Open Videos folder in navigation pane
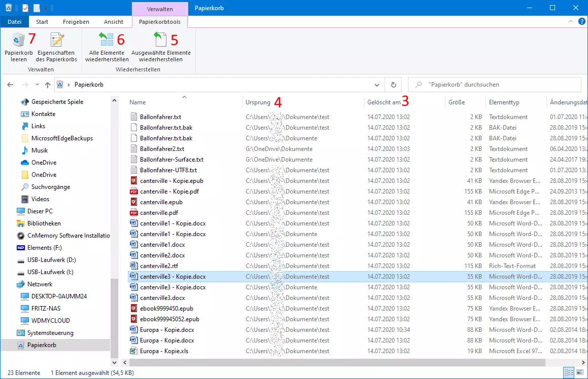 pos(40,199)
